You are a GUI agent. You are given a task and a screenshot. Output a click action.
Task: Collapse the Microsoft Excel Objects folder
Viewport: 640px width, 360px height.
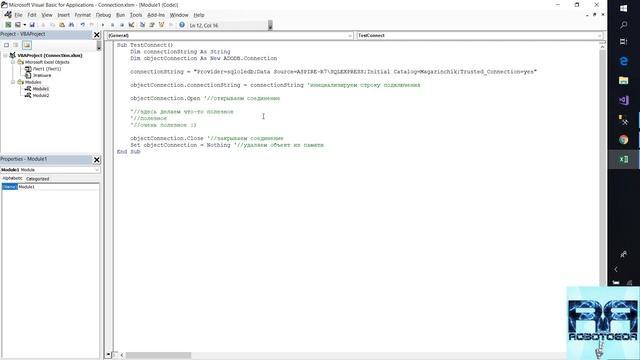tap(13, 62)
